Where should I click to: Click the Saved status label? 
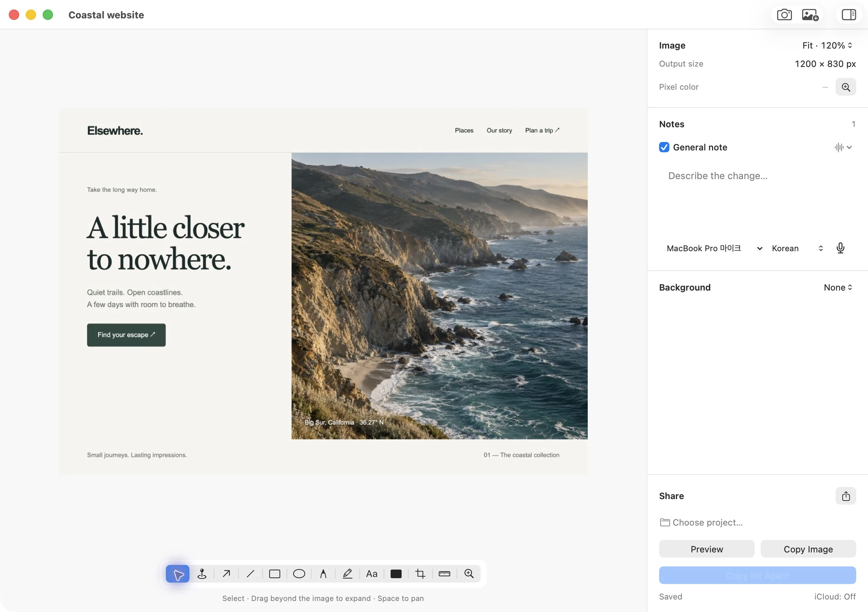[670, 597]
